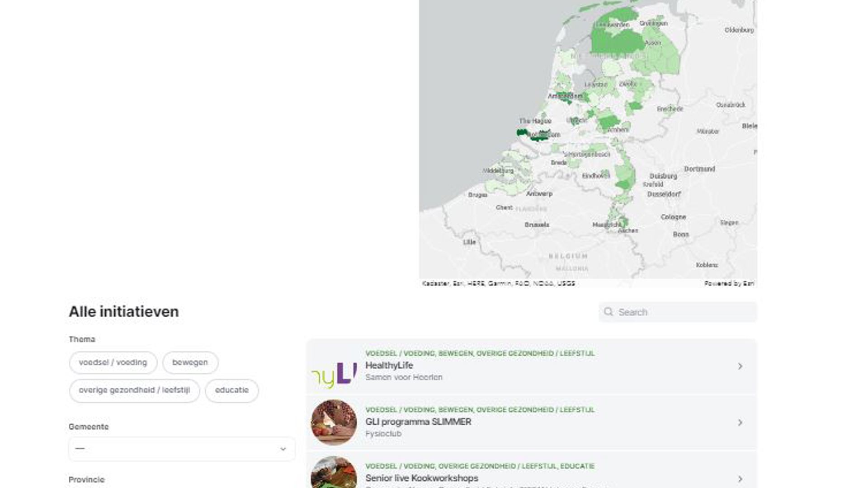Screen dimensions: 868x488
Task: Expand the Gemeente dropdown
Action: coord(182,449)
